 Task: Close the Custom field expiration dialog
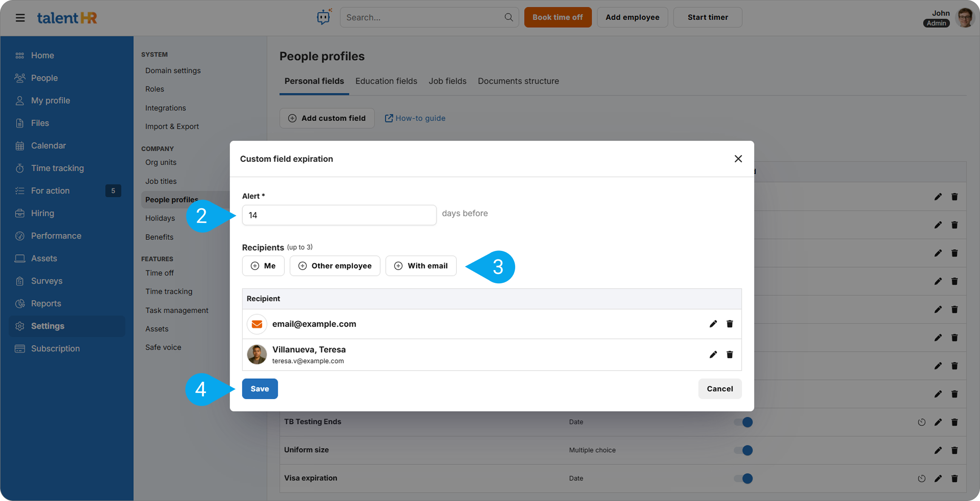[738, 158]
